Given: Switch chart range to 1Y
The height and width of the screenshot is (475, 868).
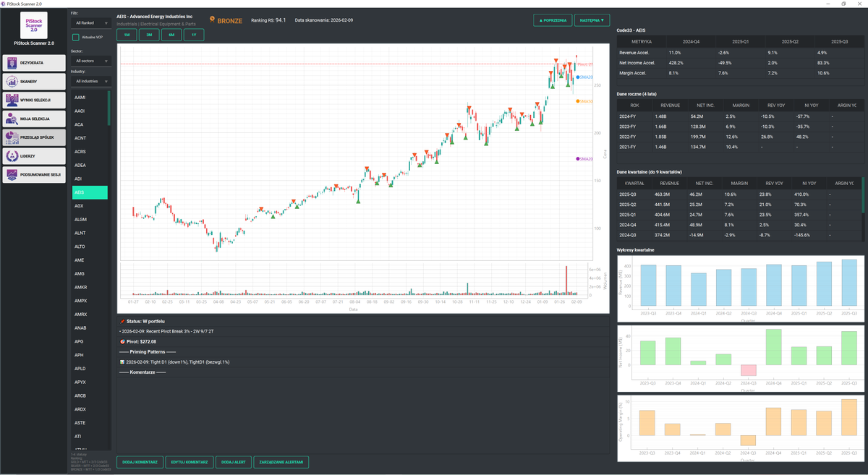Looking at the screenshot, I should (x=194, y=35).
